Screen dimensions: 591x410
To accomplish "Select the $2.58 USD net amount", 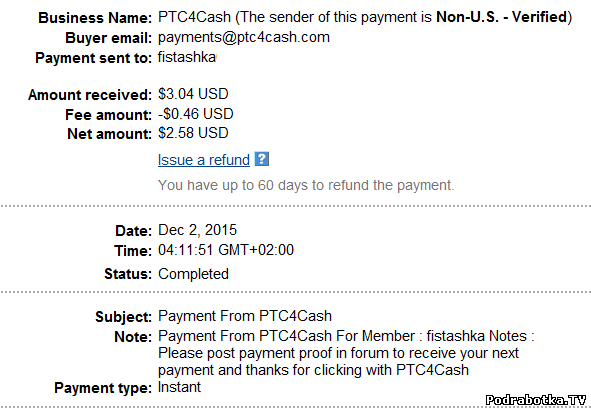I will [193, 133].
